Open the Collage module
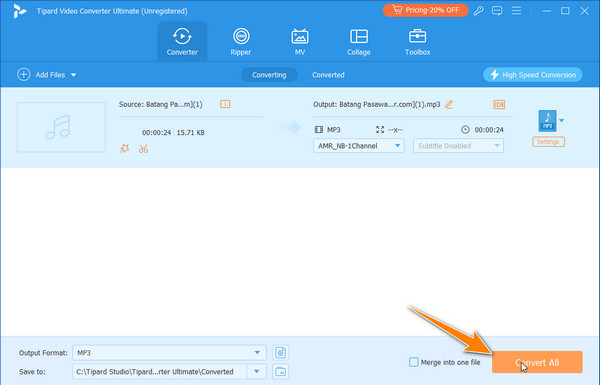The width and height of the screenshot is (600, 385). [359, 42]
